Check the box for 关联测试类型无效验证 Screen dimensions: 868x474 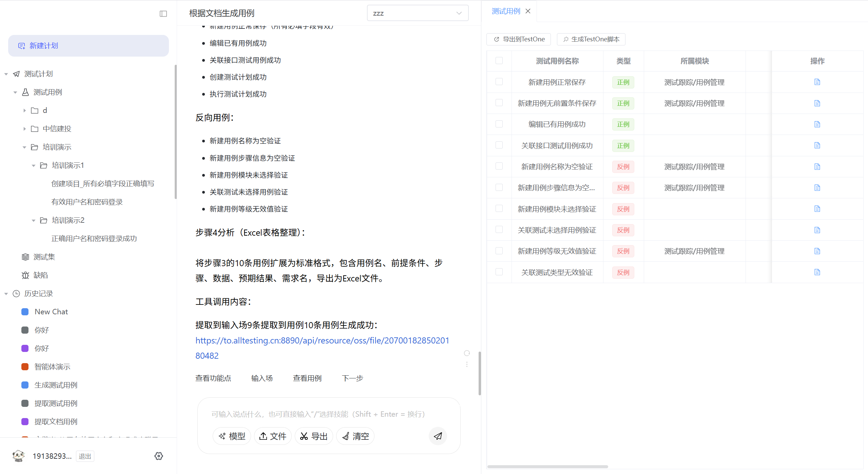pyautogui.click(x=499, y=272)
